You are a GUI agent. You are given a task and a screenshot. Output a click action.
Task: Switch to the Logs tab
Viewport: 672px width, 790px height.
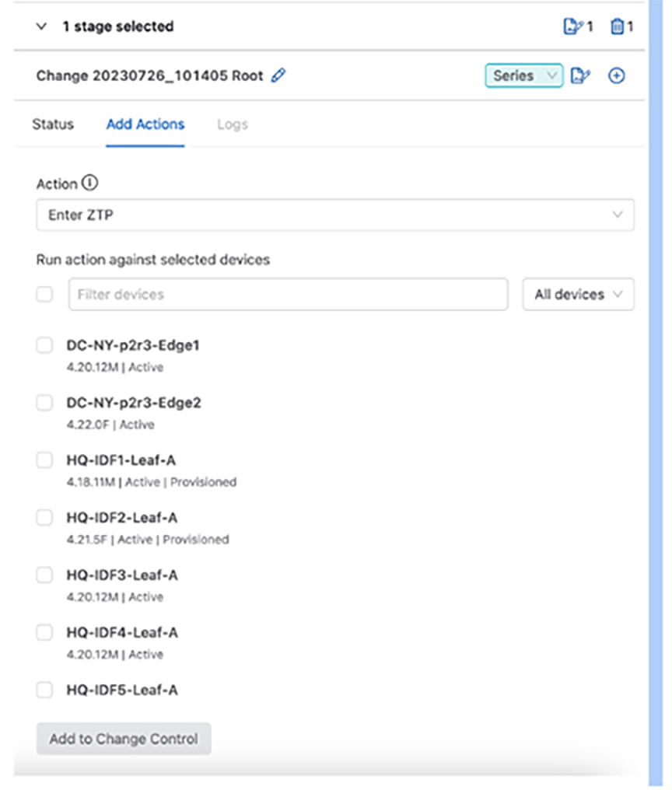point(233,124)
